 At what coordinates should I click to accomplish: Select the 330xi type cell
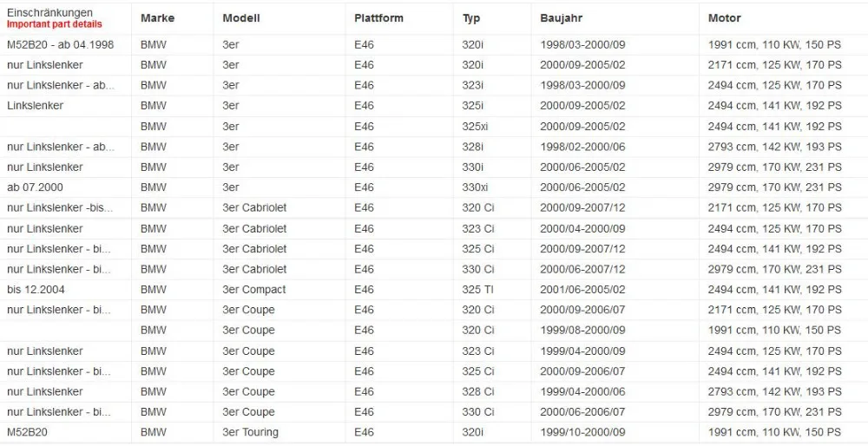tap(475, 187)
